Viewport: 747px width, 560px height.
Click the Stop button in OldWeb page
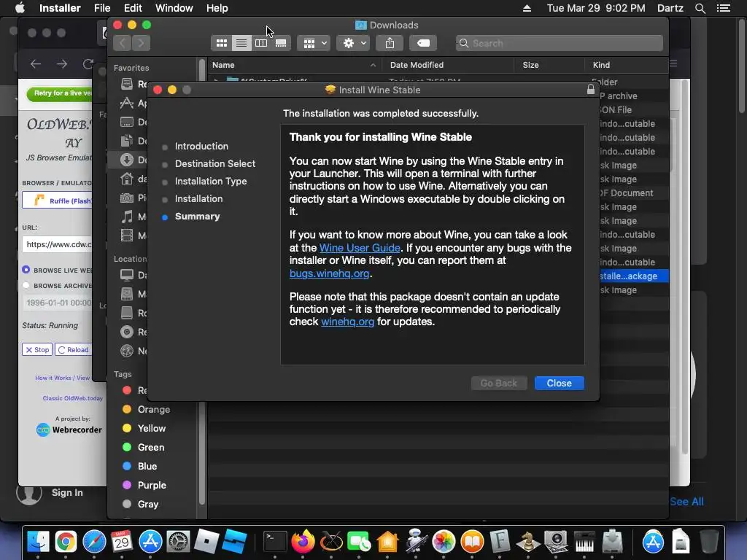click(37, 349)
